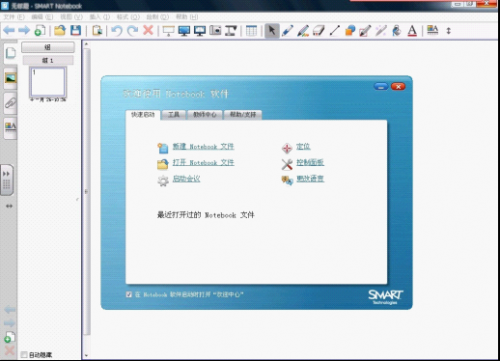Open the Attachments paperclip side tab
The width and height of the screenshot is (500, 361).
[x=10, y=103]
